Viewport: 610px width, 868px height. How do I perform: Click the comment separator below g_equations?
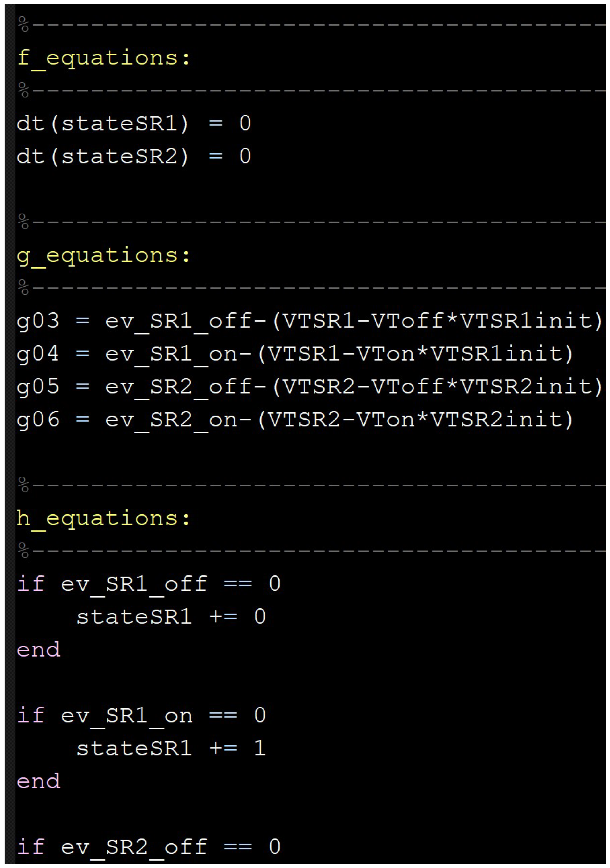click(x=311, y=288)
